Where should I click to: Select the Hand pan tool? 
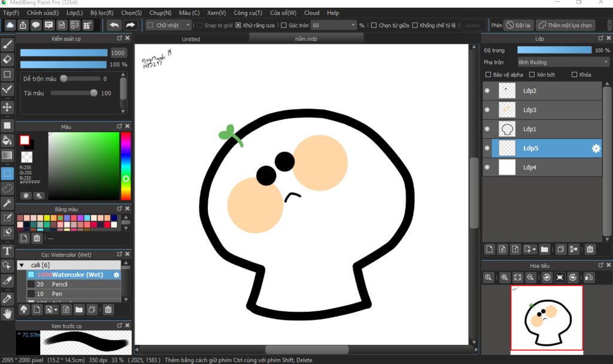click(x=7, y=314)
